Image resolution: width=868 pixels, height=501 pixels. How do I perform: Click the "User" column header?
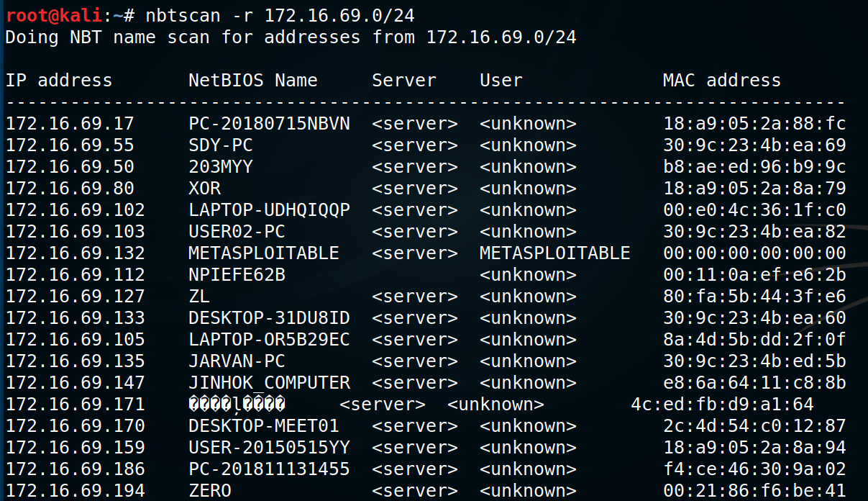click(x=501, y=81)
